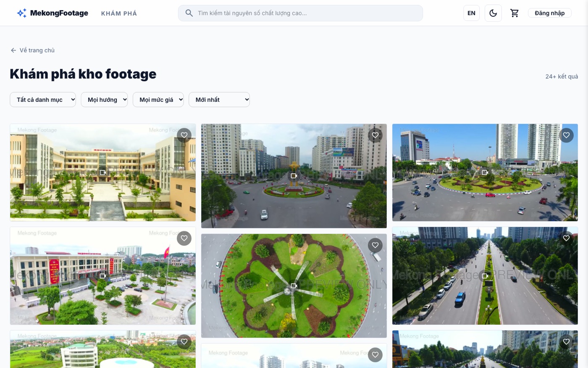Favorite the school courtyard video
588x368 pixels.
(184, 135)
